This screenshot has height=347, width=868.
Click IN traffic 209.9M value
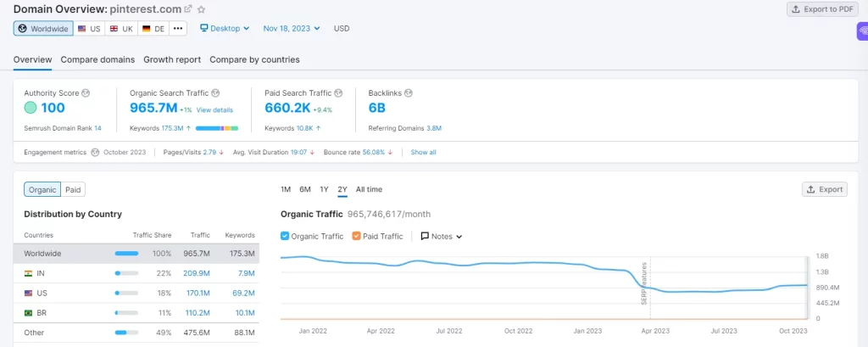(197, 273)
